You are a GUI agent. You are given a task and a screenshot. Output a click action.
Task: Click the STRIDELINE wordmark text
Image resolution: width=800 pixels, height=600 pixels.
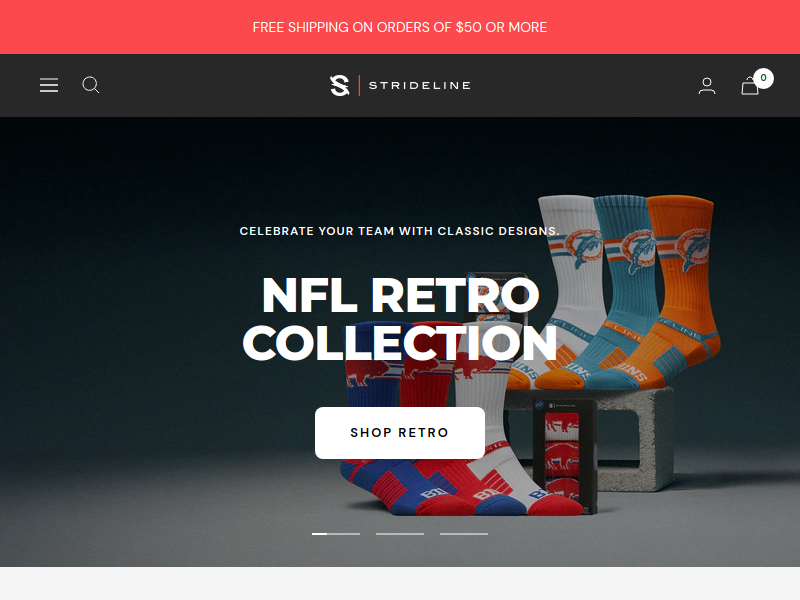coord(420,85)
